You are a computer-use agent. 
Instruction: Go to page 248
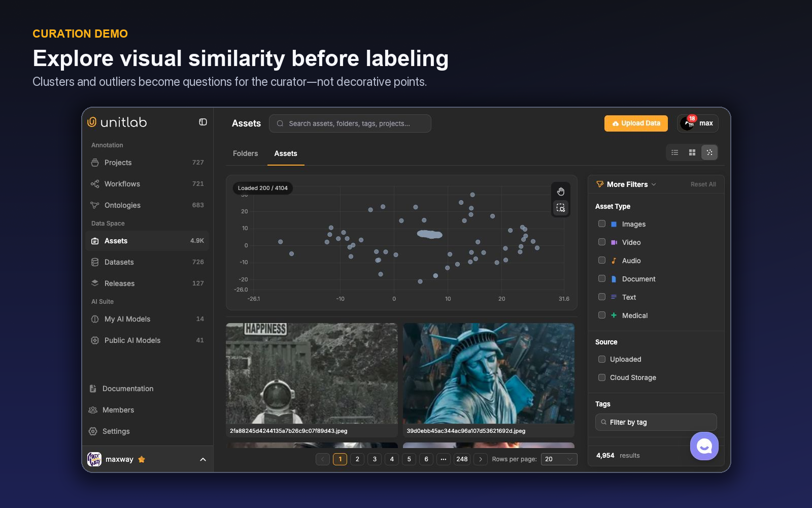[x=462, y=459]
